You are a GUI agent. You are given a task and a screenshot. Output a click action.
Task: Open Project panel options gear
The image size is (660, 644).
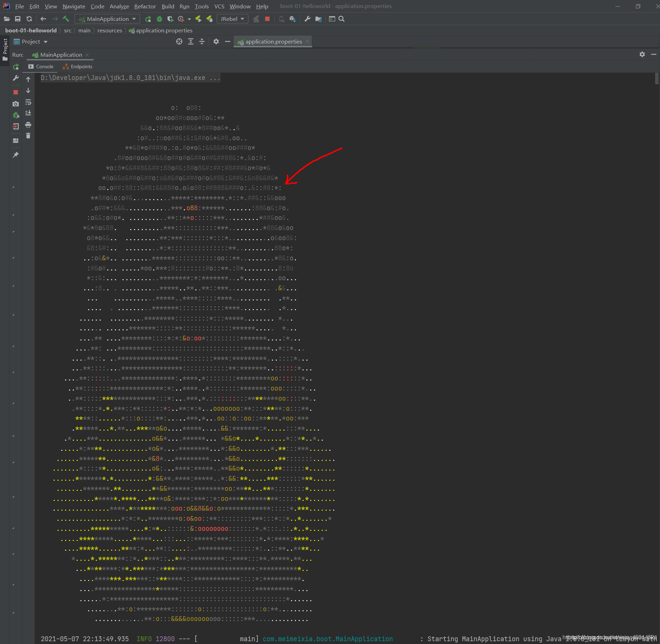[x=216, y=41]
